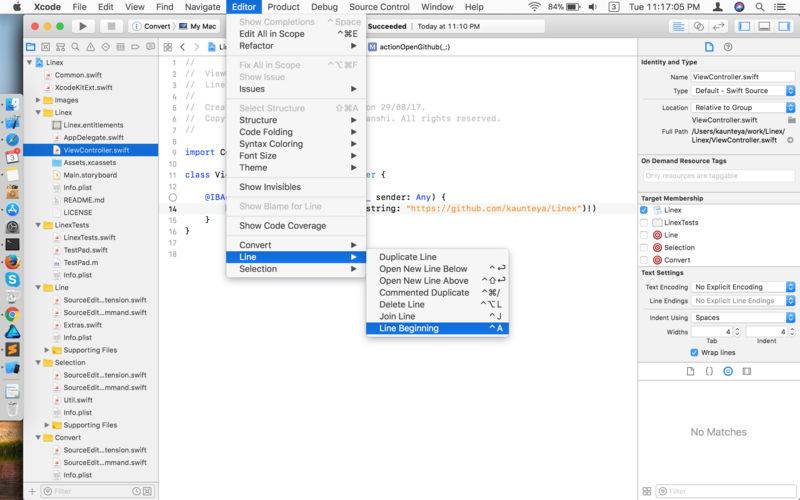800x500 pixels.
Task: Click the My Mac destination selector
Action: (198, 27)
